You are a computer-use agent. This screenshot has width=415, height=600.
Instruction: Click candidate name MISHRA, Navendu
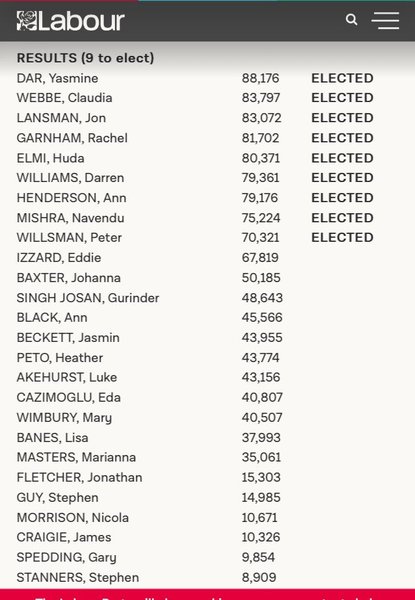tap(70, 218)
